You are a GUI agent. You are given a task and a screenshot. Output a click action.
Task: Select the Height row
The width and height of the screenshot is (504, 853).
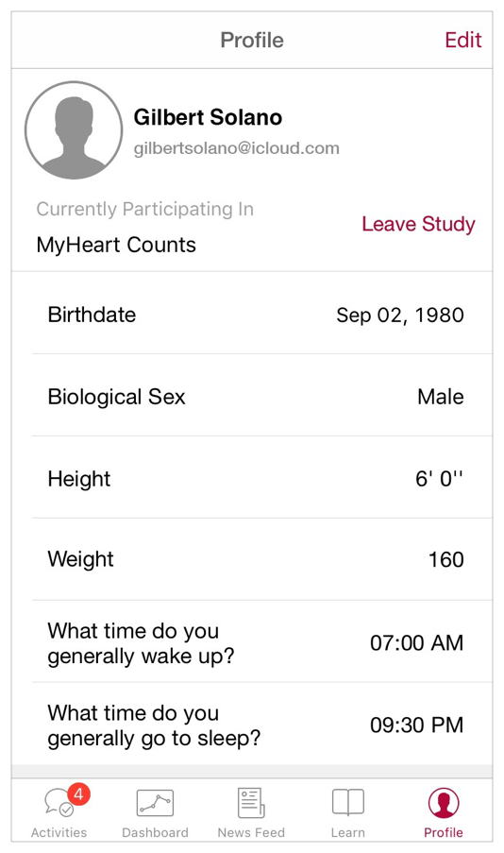pos(262,478)
